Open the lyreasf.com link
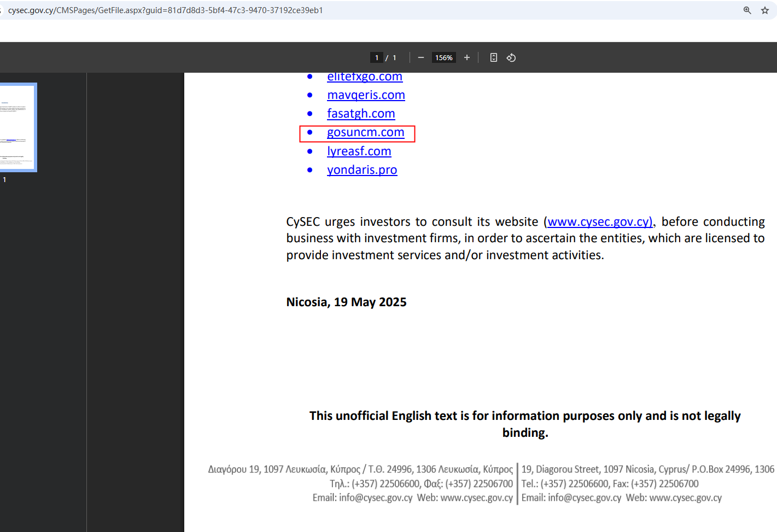Viewport: 777px width, 532px height. coord(359,151)
